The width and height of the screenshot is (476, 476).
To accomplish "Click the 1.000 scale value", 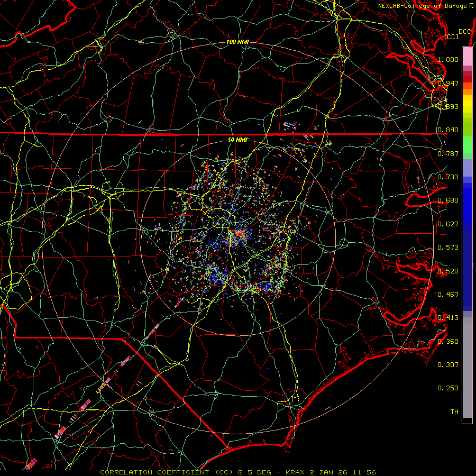I will click(x=448, y=59).
